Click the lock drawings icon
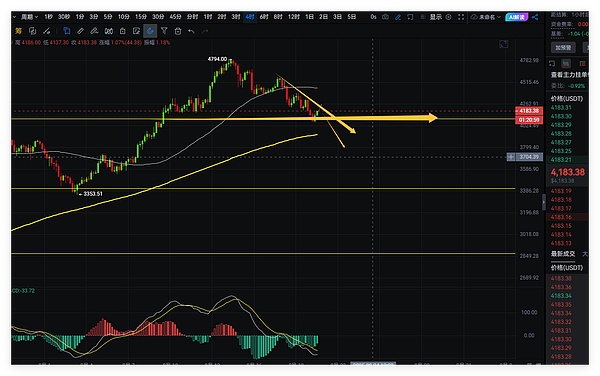This screenshot has width=600, height=376. 122,31
